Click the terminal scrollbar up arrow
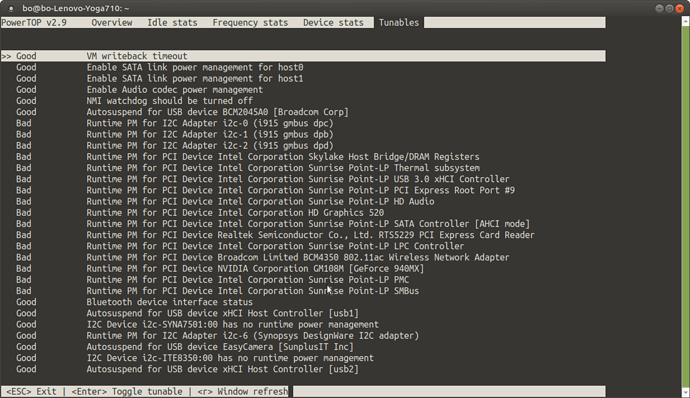Viewport: 690px width, 398px height. coord(686,21)
